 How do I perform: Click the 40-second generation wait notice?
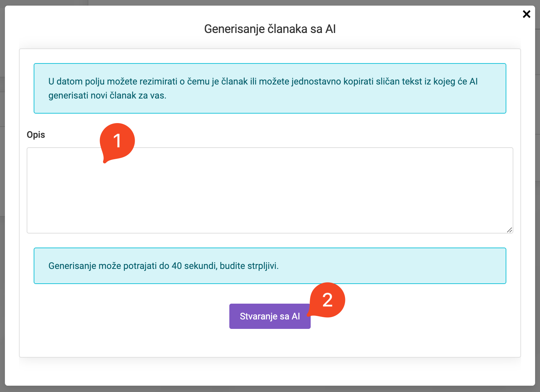click(270, 266)
